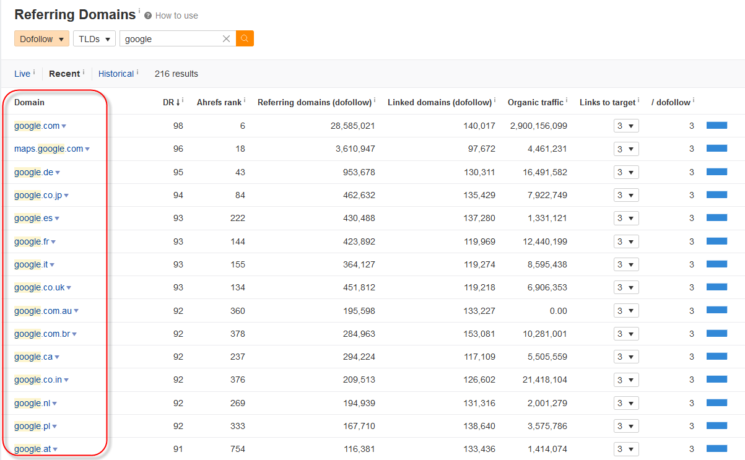Viewport: 745px width, 460px height.
Task: Click the 153,081 linked domains value
Action: 479,334
